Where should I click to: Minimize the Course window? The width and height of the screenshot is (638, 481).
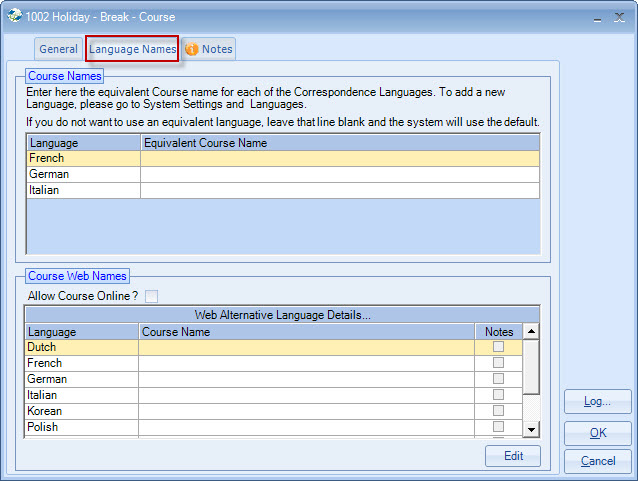pyautogui.click(x=597, y=18)
